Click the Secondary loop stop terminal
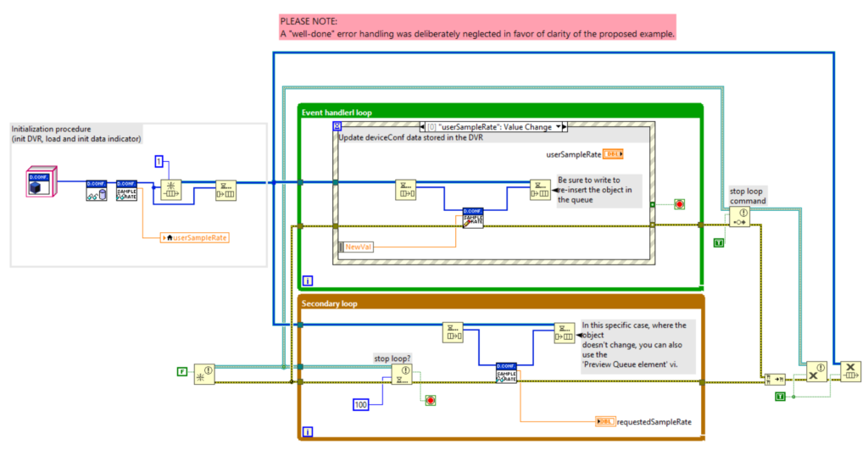Screen dimensions: 868x450 pyautogui.click(x=431, y=399)
